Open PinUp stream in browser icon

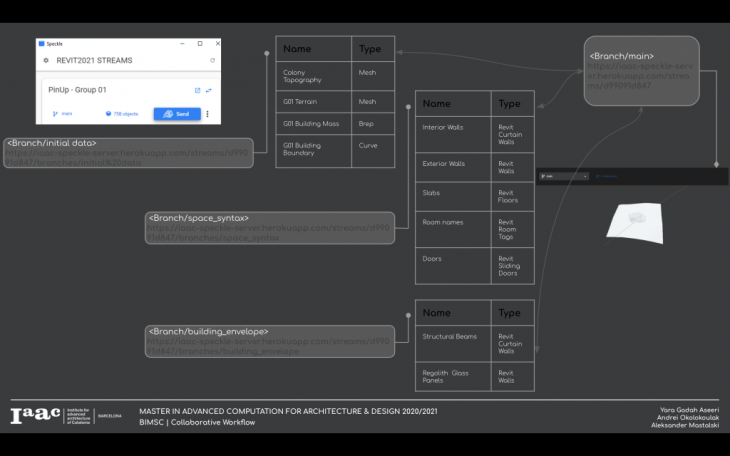click(197, 90)
